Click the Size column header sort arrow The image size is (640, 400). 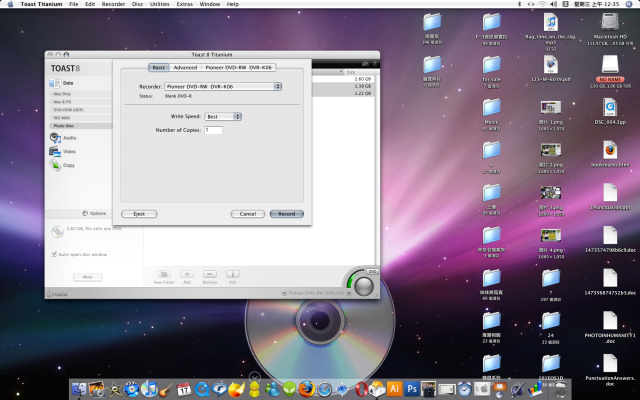(x=341, y=72)
